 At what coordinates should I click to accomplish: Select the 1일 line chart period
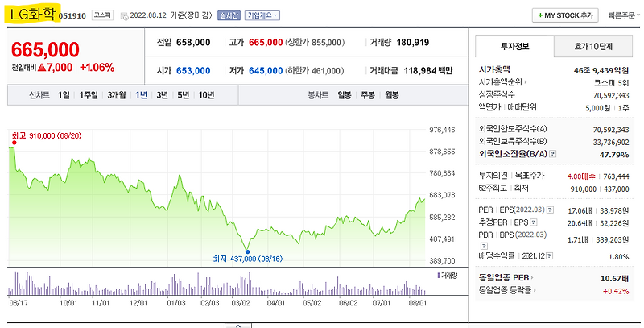pyautogui.click(x=64, y=95)
